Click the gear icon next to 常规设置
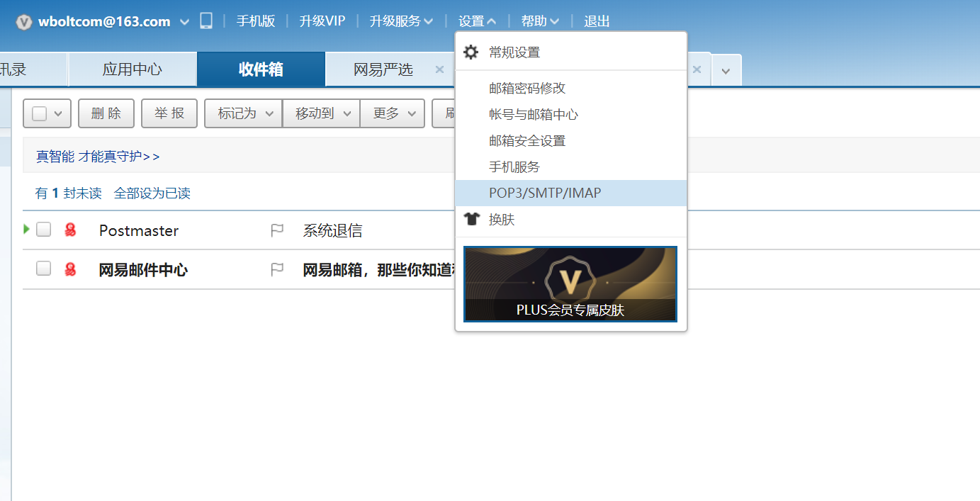This screenshot has width=980, height=501. (471, 52)
